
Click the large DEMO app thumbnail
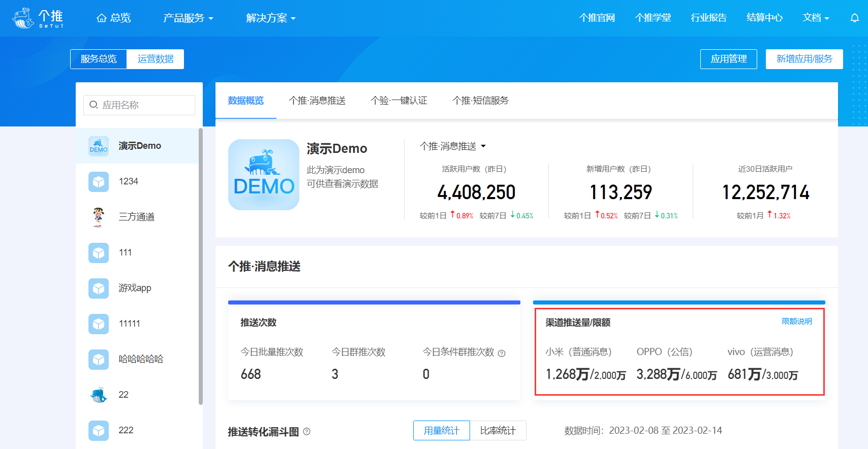coord(264,175)
